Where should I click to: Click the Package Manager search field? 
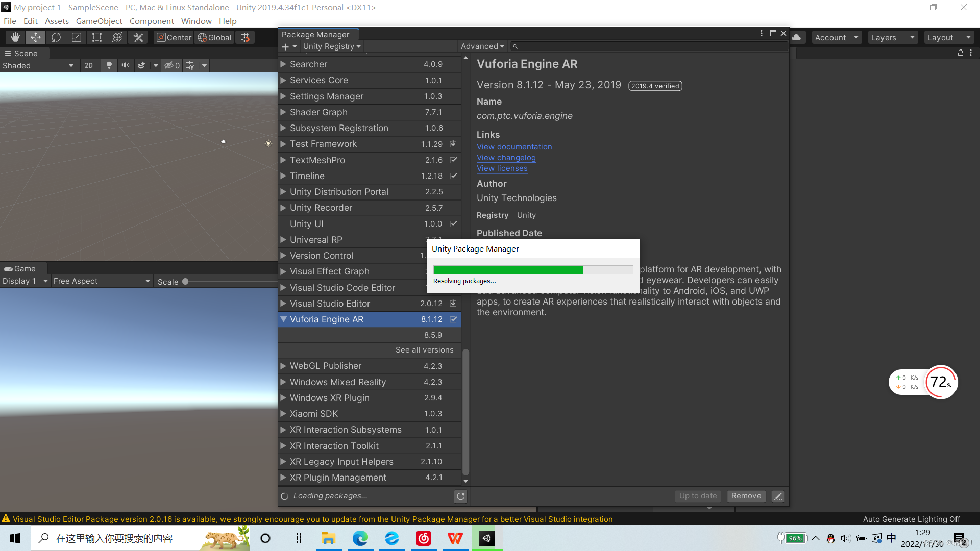[x=651, y=46]
